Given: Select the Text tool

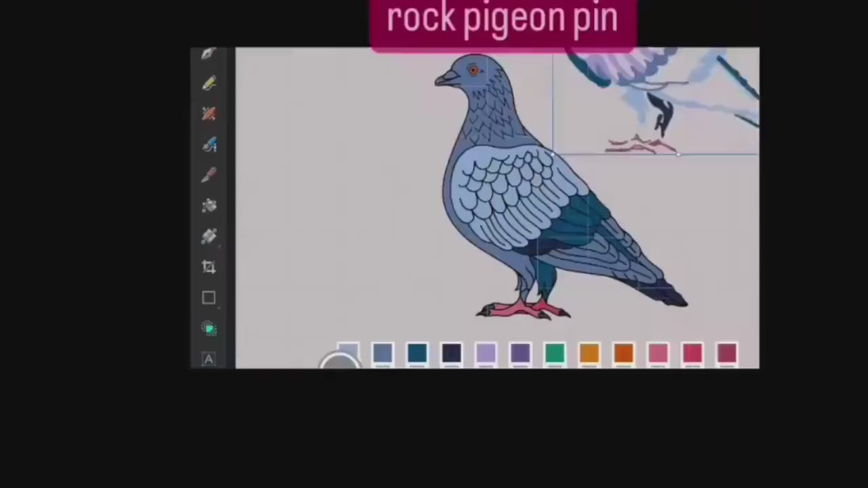Looking at the screenshot, I should click(x=209, y=358).
